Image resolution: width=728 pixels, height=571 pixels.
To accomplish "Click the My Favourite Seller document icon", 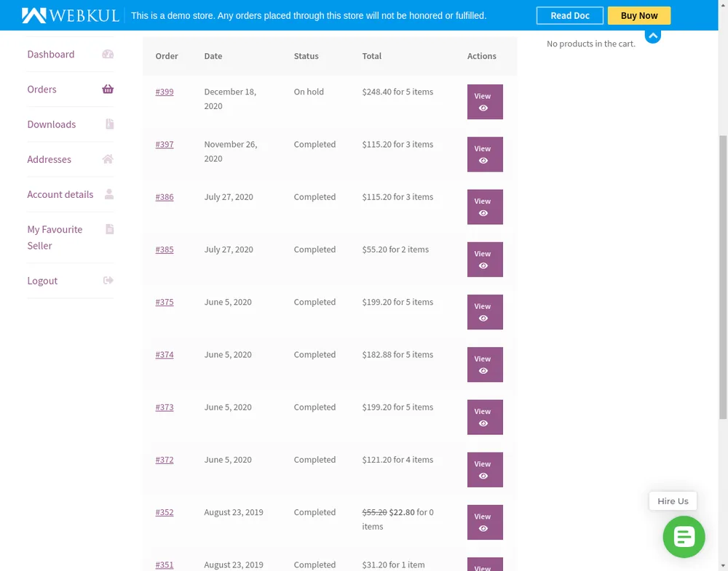I will point(110,229).
